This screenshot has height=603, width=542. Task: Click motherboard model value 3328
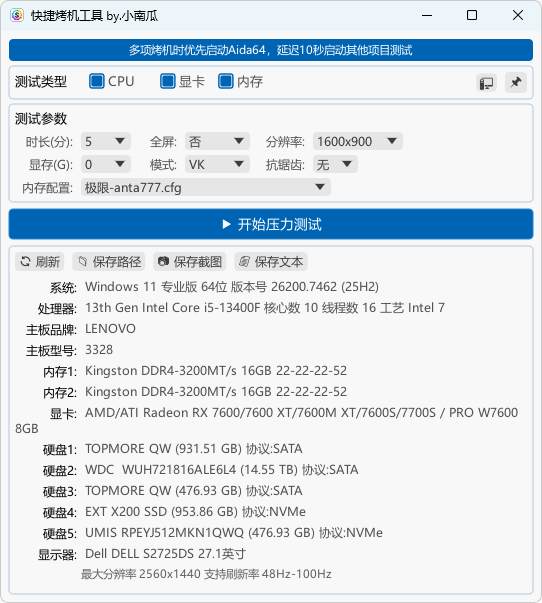point(99,350)
